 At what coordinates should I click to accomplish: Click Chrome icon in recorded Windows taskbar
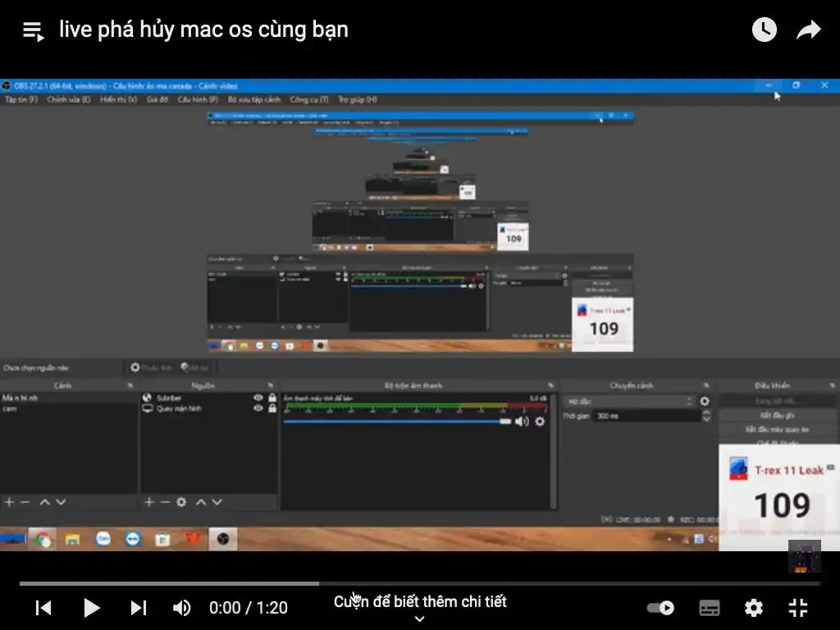point(43,540)
